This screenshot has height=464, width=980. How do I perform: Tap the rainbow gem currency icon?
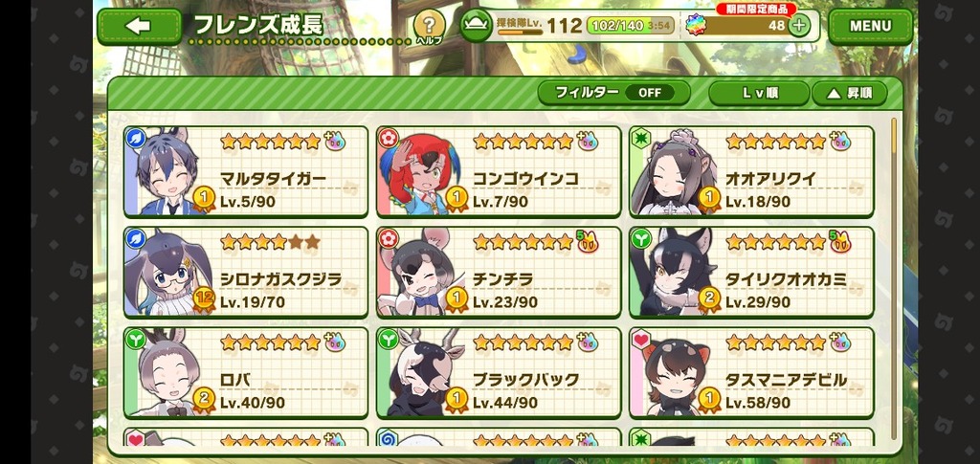tap(695, 25)
